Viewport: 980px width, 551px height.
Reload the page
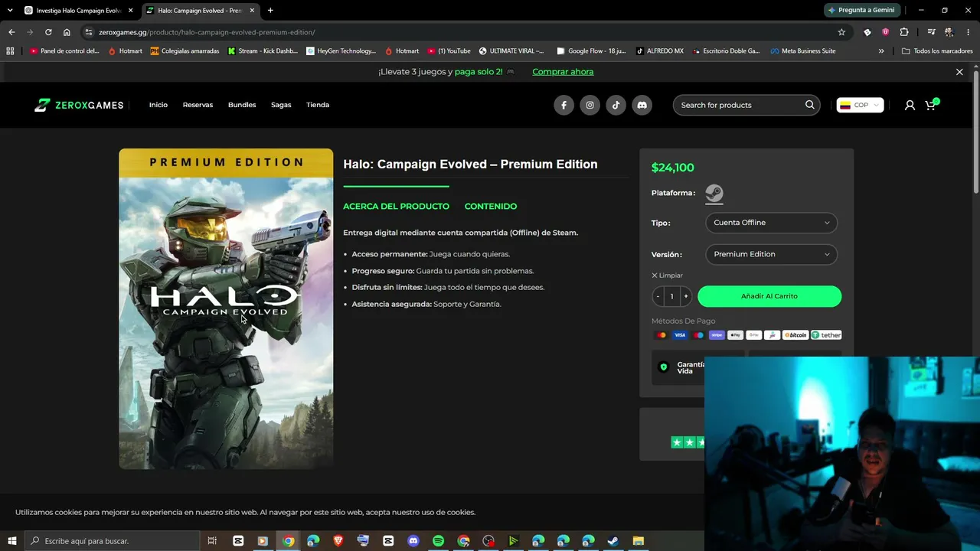(48, 32)
